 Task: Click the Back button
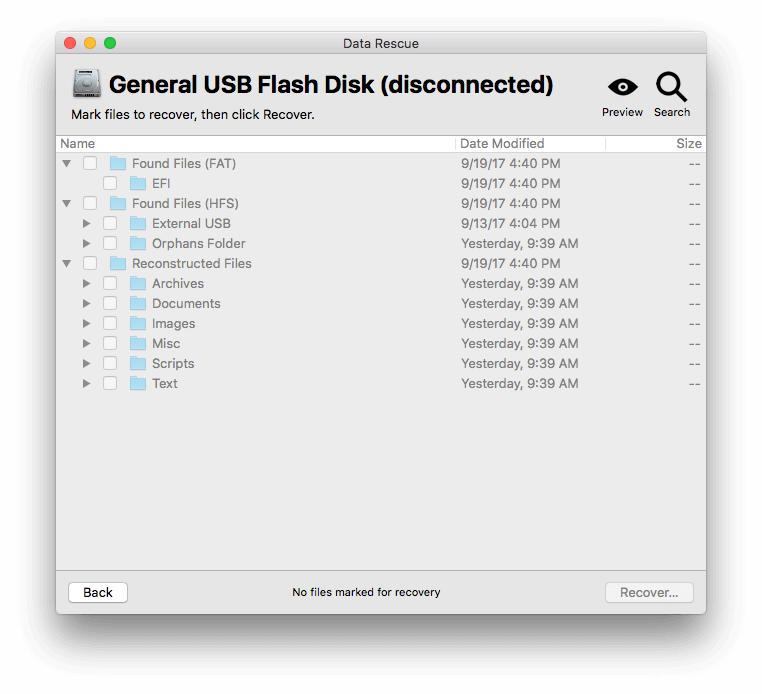[98, 592]
